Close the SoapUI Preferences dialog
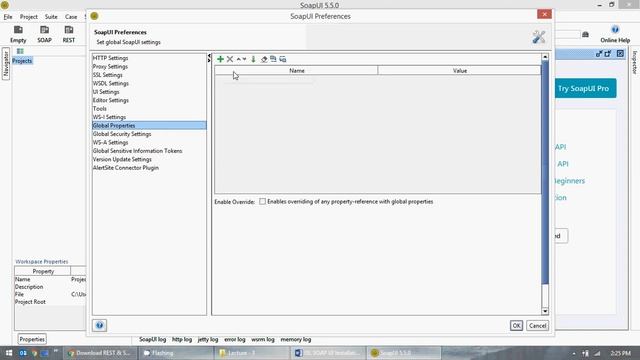The width and height of the screenshot is (640, 360). (544, 14)
